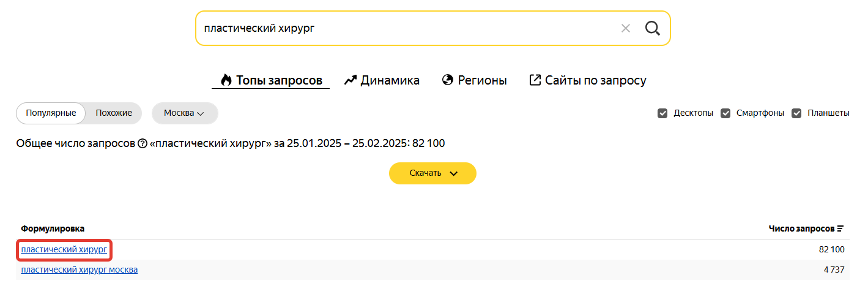The image size is (868, 283).
Task: Open the Динамика tab
Action: 390,80
